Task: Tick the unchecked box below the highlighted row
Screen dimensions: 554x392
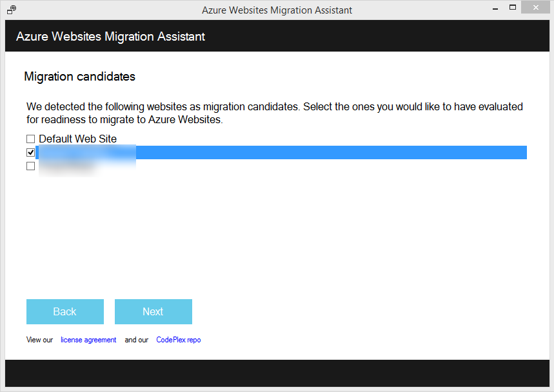Action: 31,166
